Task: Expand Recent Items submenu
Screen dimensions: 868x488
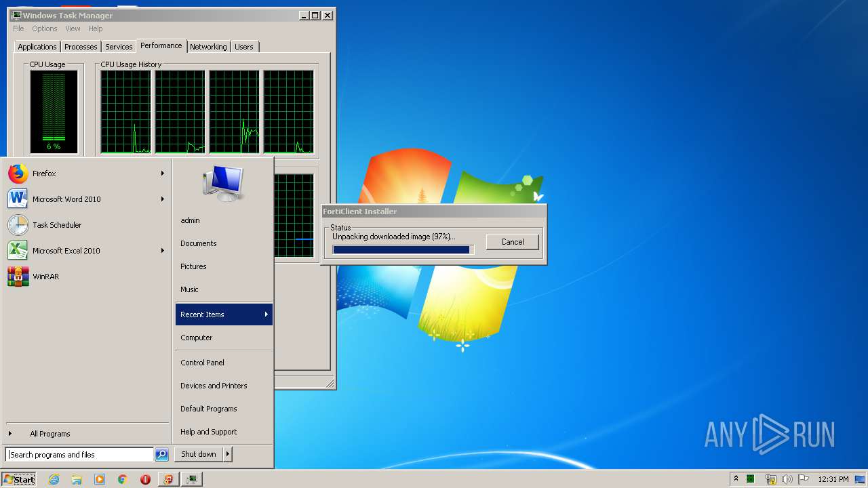Action: [224, 314]
